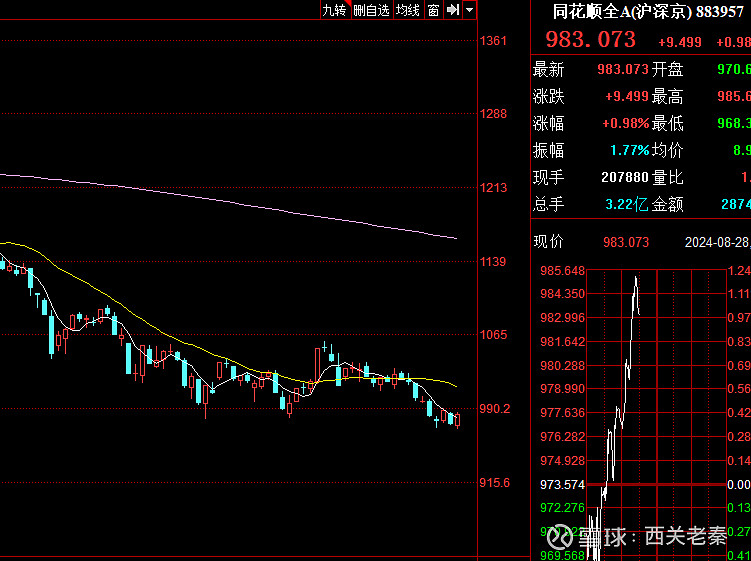Click the large 983.073 current price
751x561 pixels.
coord(591,39)
